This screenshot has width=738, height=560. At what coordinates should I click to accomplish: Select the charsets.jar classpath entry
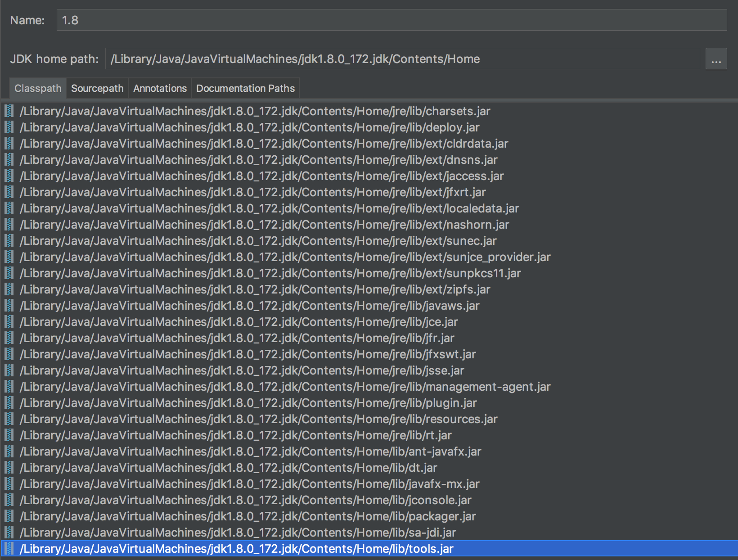point(369,111)
